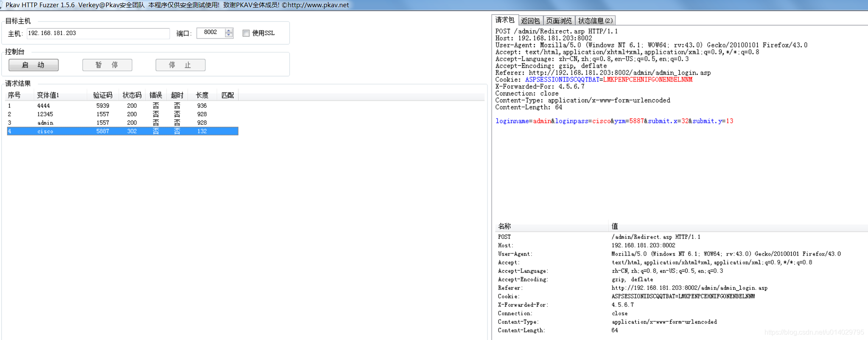Select result row with payload 12345
Viewport: 868px width, 340px height.
[x=123, y=114]
